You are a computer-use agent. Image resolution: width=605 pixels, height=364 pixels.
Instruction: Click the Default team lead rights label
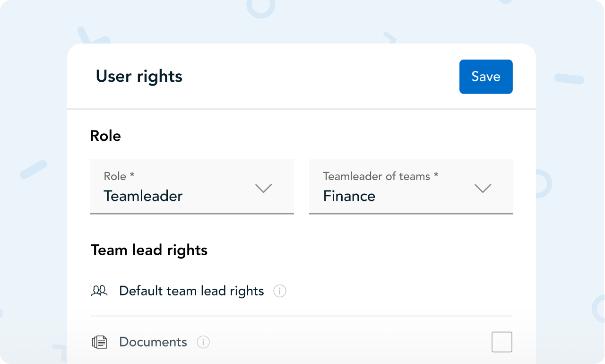pos(191,291)
